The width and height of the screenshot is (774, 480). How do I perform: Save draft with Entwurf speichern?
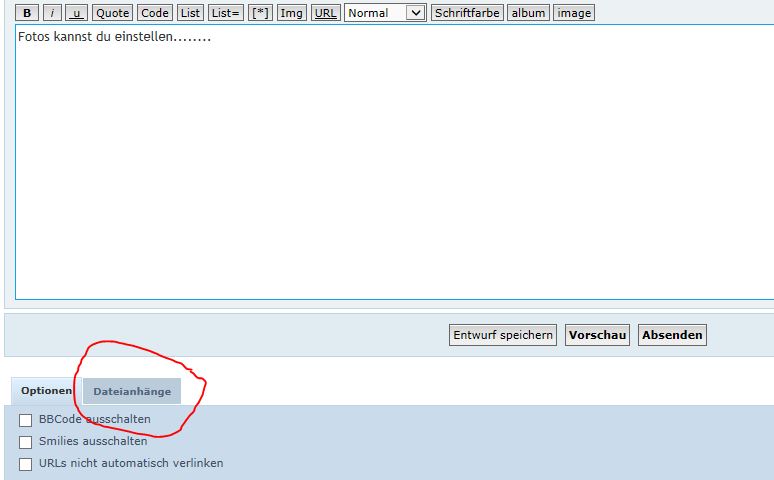pyautogui.click(x=503, y=335)
